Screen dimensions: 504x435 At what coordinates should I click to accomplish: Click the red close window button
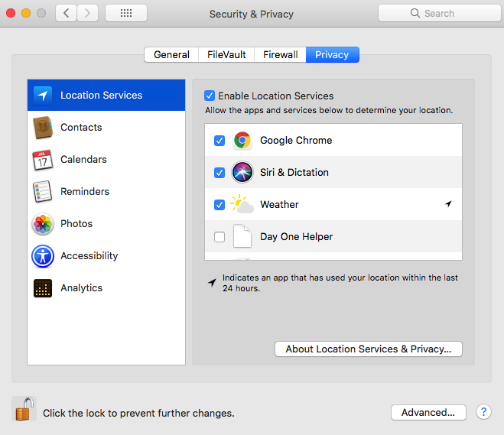tap(11, 13)
